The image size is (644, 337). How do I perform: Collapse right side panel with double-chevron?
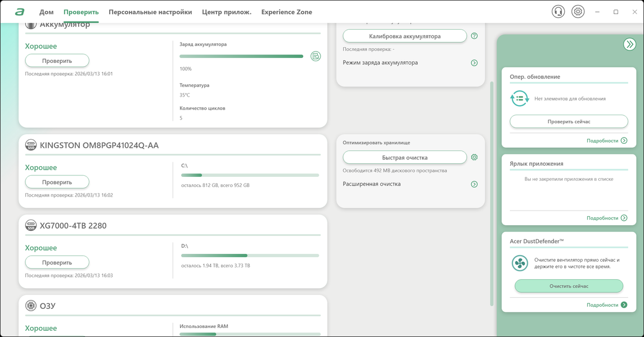[629, 44]
